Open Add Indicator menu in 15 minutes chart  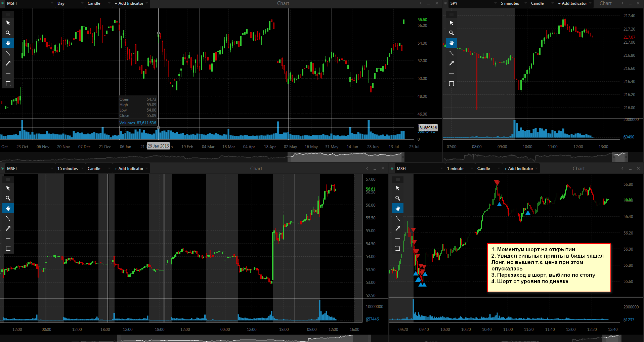coord(131,169)
